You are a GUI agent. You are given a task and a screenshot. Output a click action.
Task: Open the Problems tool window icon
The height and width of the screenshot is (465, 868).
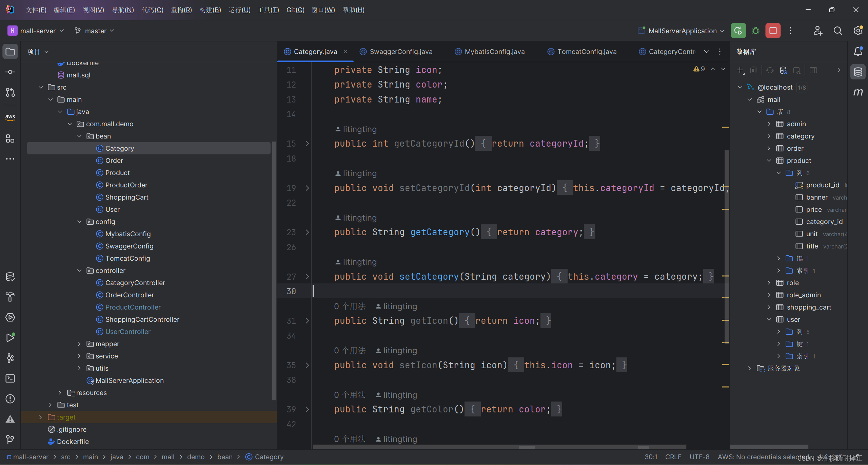click(10, 399)
